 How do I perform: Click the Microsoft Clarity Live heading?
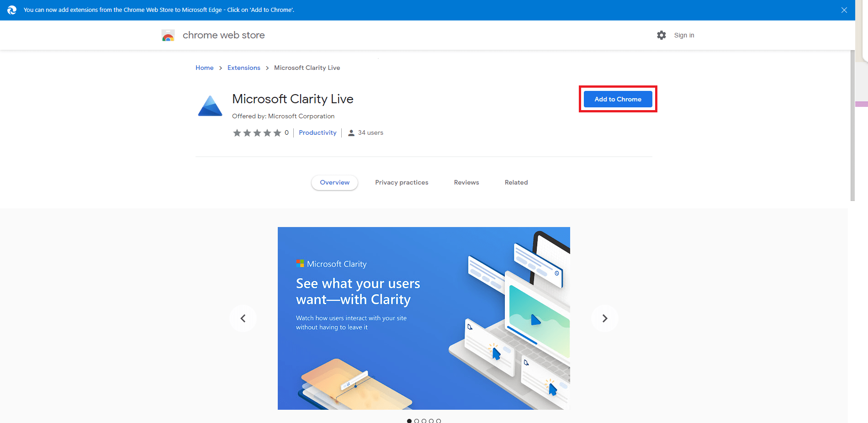293,99
